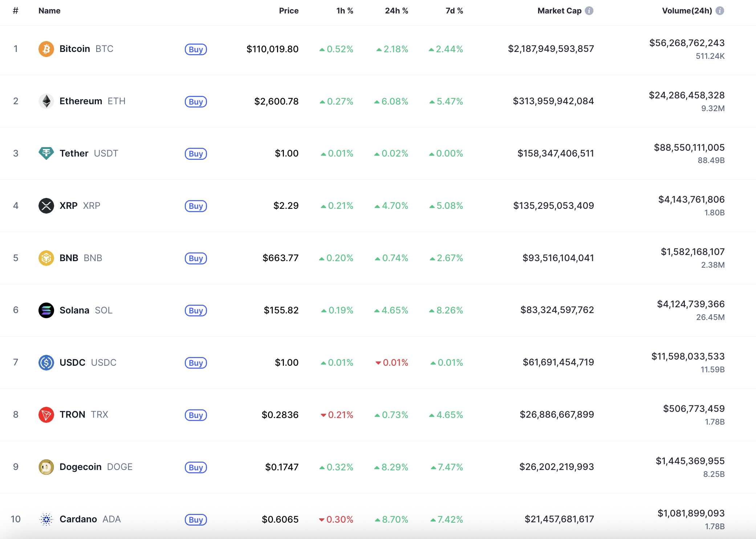The image size is (756, 539).
Task: Sort table by Price column header
Action: click(x=289, y=11)
